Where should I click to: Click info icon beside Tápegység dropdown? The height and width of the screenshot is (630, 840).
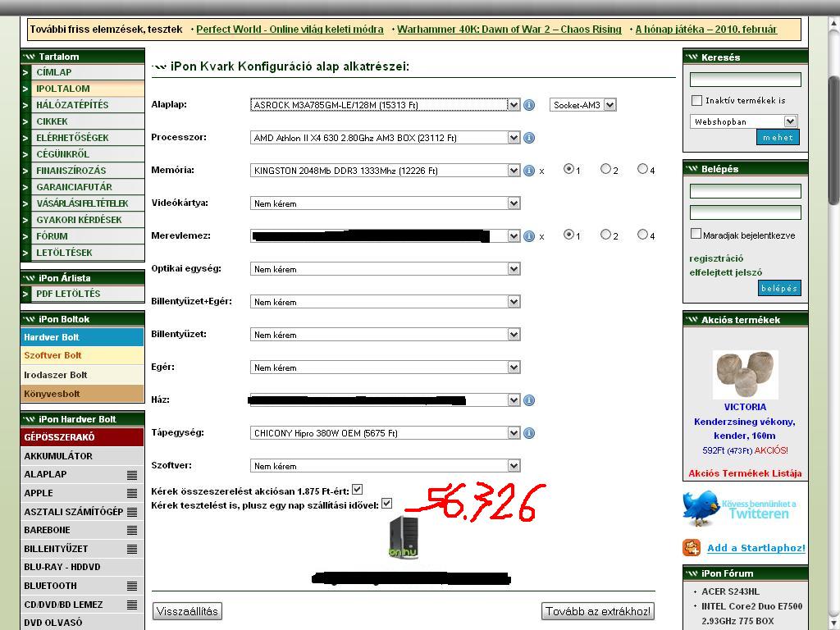click(x=529, y=433)
